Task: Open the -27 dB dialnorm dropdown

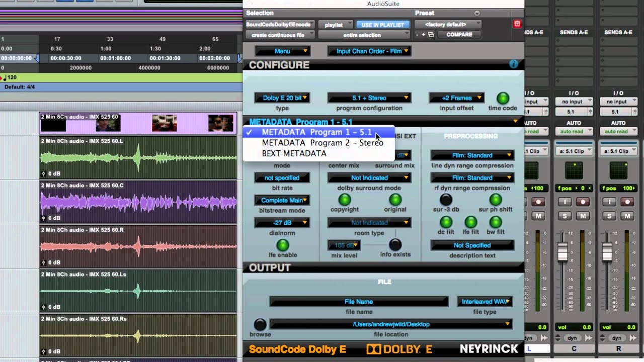Action: click(x=282, y=223)
